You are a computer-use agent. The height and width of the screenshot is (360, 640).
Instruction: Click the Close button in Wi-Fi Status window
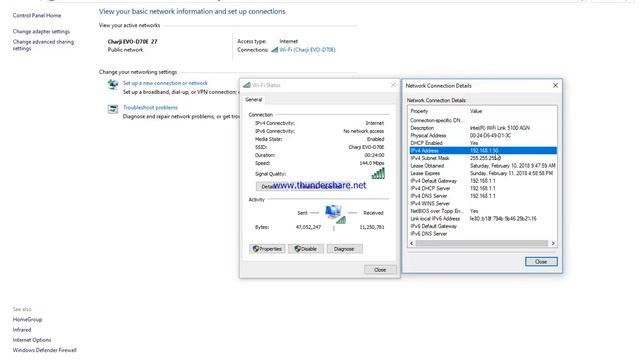click(380, 269)
